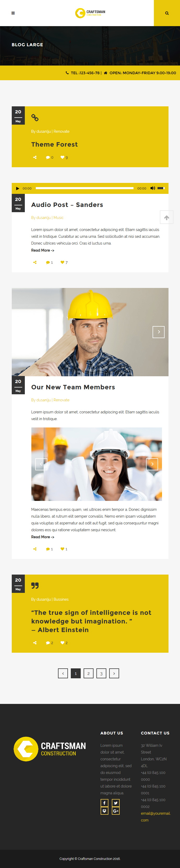Select page 2 in pagination
180x868 pixels.
pos(88,673)
